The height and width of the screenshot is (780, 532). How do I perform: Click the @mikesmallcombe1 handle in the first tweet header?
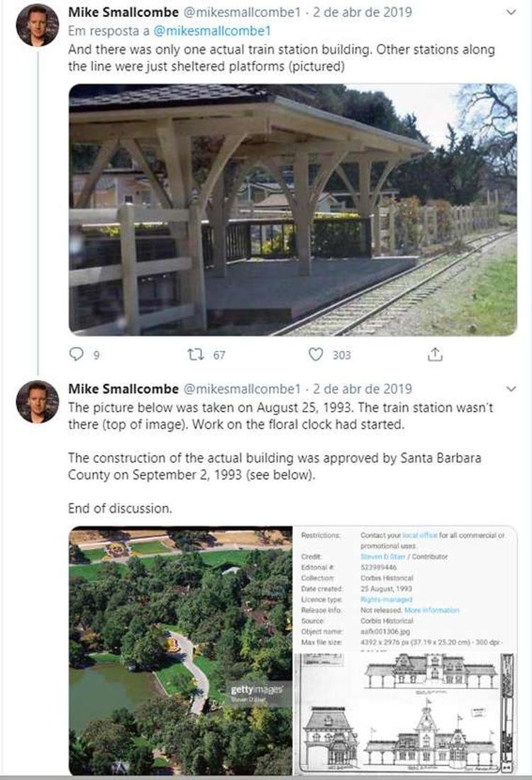(243, 13)
